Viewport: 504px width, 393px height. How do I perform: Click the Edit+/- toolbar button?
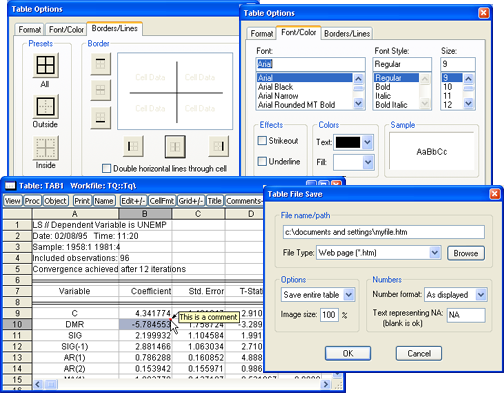point(133,201)
